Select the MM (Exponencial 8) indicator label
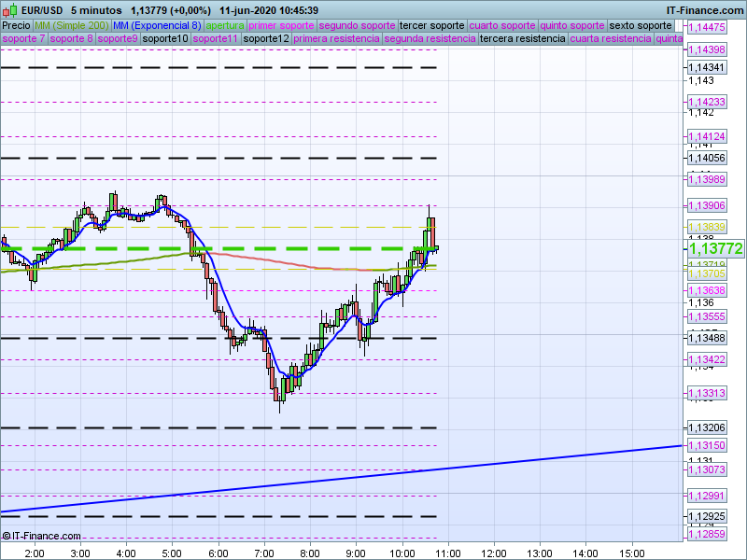The width and height of the screenshot is (747, 560). 157,25
